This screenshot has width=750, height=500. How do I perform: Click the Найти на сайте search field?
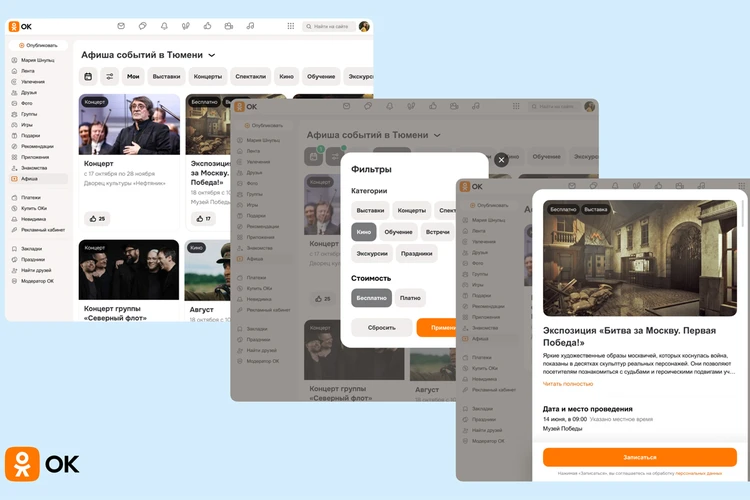click(x=332, y=26)
